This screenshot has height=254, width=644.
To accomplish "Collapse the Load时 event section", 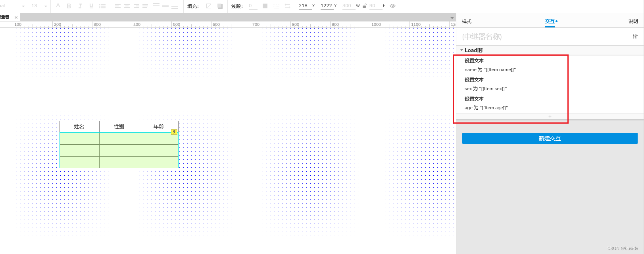I will (461, 50).
